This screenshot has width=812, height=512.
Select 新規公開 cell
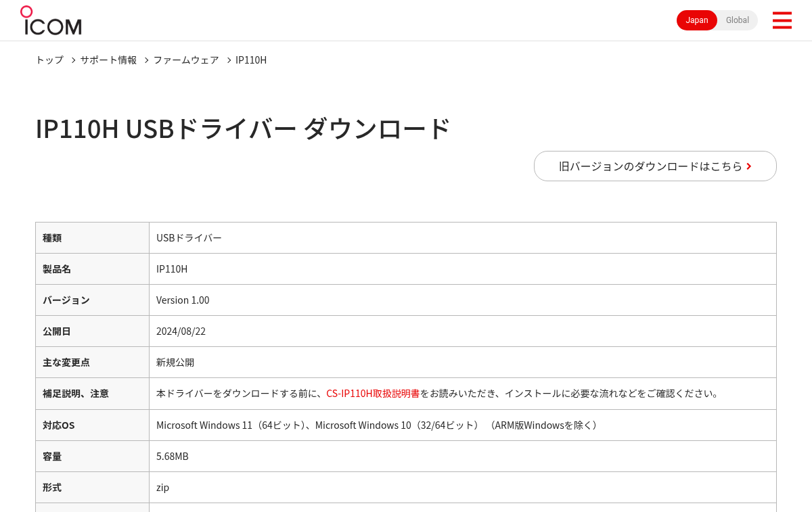[463, 363]
